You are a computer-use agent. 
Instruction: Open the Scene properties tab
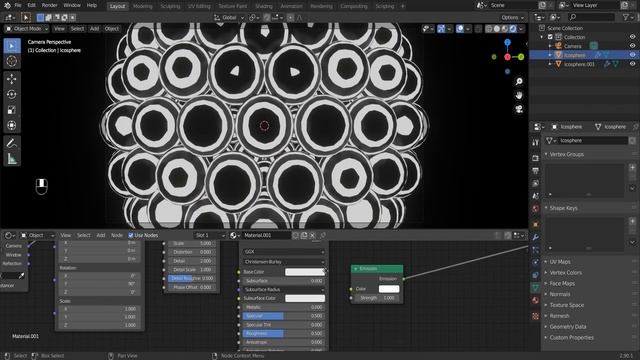pos(536,196)
